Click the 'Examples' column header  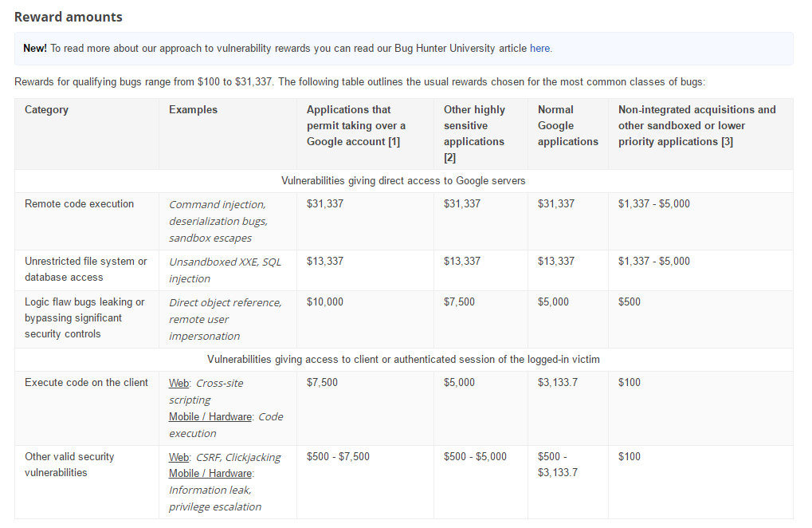193,110
